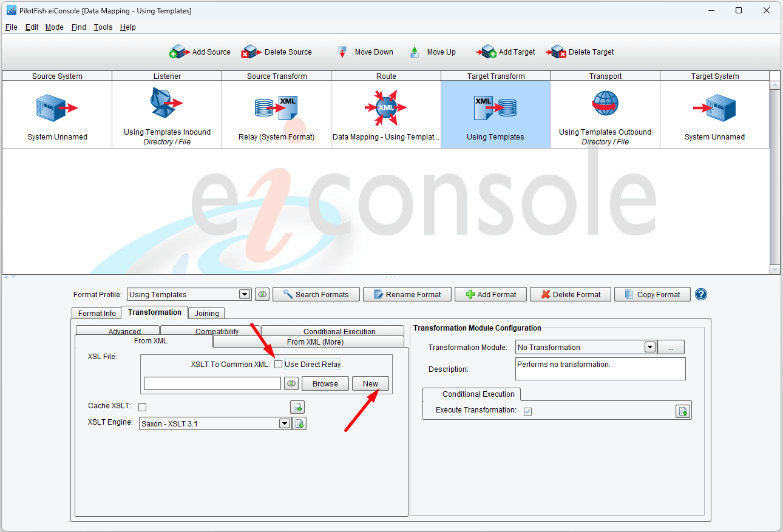
Task: Click the Add Source toolbar icon
Action: tap(179, 52)
